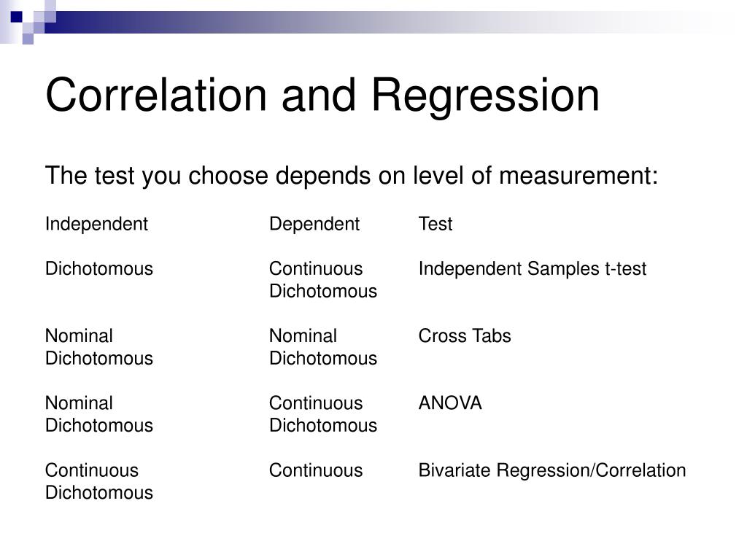The height and width of the screenshot is (560, 747).
Task: Click the 'ANOVA' test entry
Action: pyautogui.click(x=450, y=402)
